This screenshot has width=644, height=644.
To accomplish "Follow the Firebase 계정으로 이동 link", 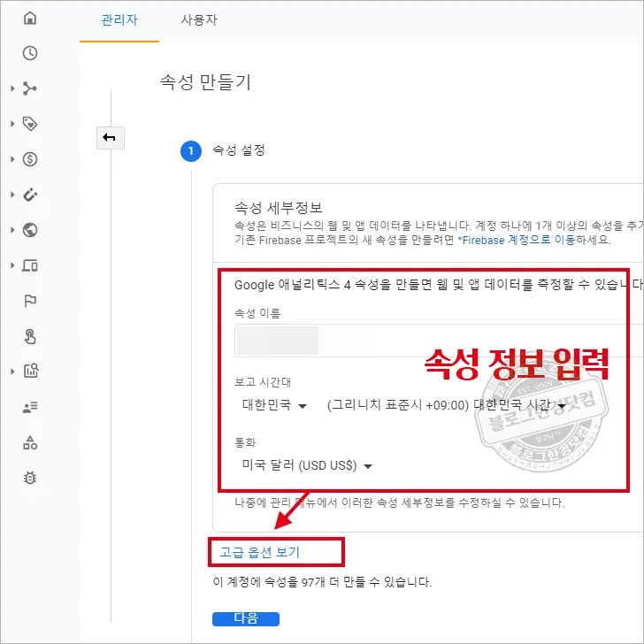I will pyautogui.click(x=517, y=240).
